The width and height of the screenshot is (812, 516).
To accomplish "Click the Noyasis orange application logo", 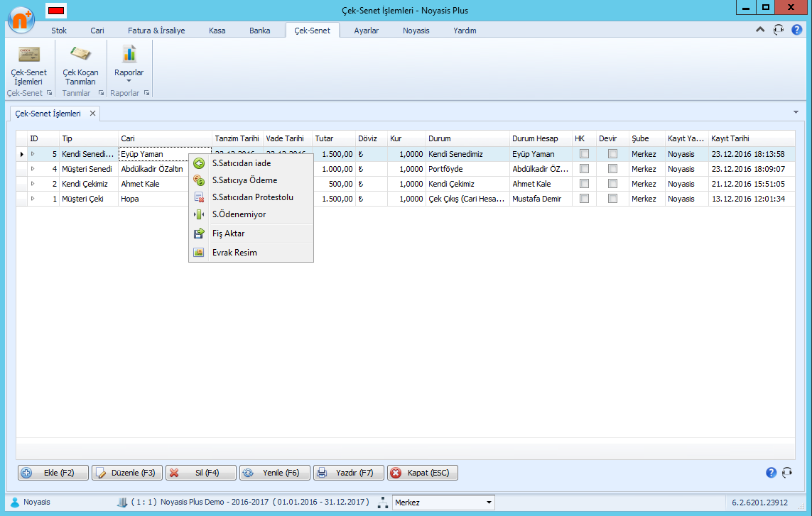I will pyautogui.click(x=21, y=20).
